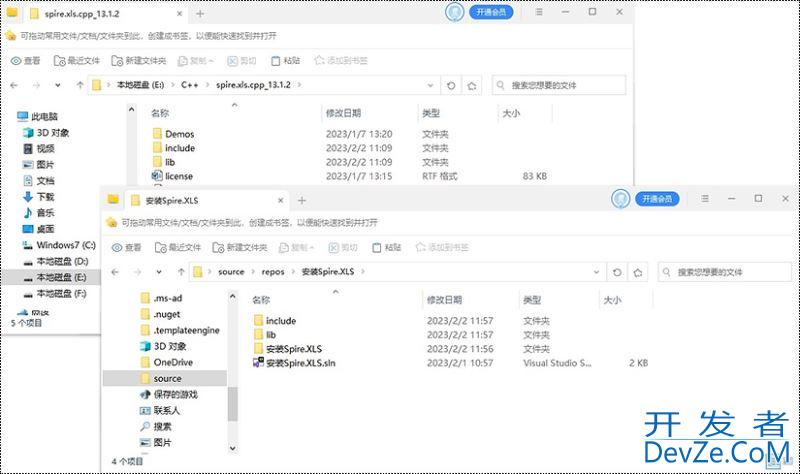Select include folder dated 2023/2/2 11:09

coord(173,148)
